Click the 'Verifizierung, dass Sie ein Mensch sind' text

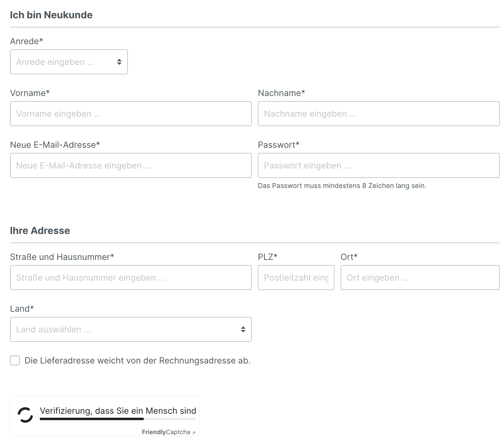pos(118,411)
